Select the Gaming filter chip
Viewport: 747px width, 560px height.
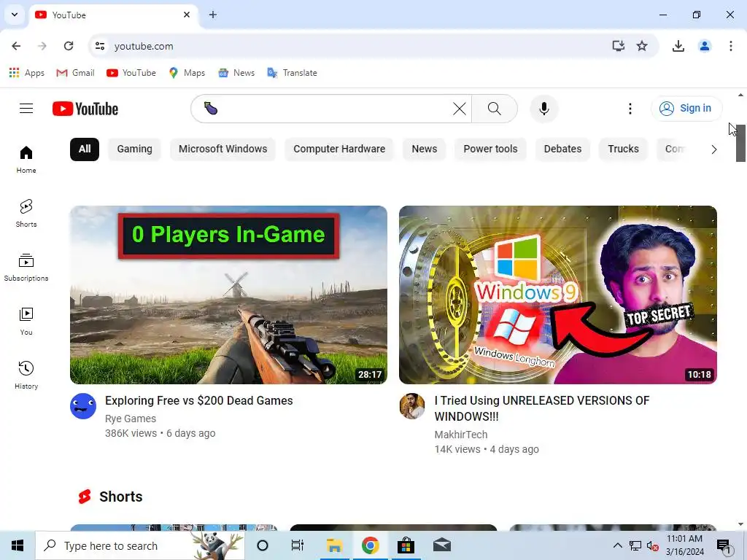135,149
